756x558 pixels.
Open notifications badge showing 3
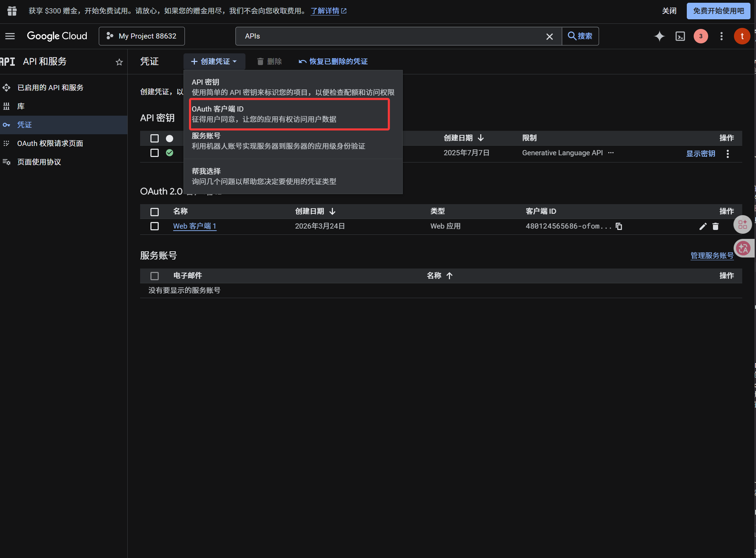click(701, 36)
